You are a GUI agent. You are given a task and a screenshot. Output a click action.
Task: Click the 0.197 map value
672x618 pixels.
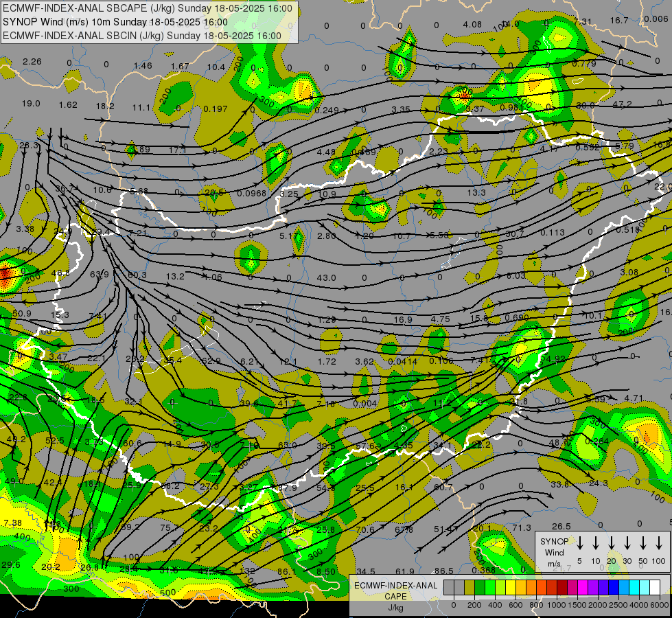point(215,109)
